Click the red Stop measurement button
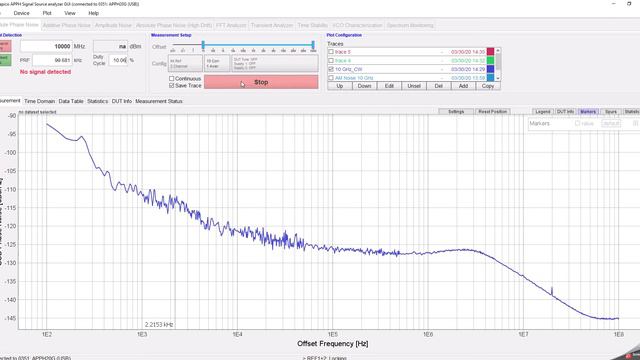 click(x=261, y=82)
